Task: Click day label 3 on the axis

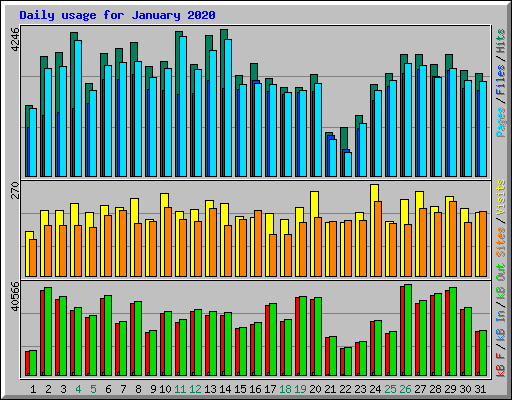Action: [63, 389]
